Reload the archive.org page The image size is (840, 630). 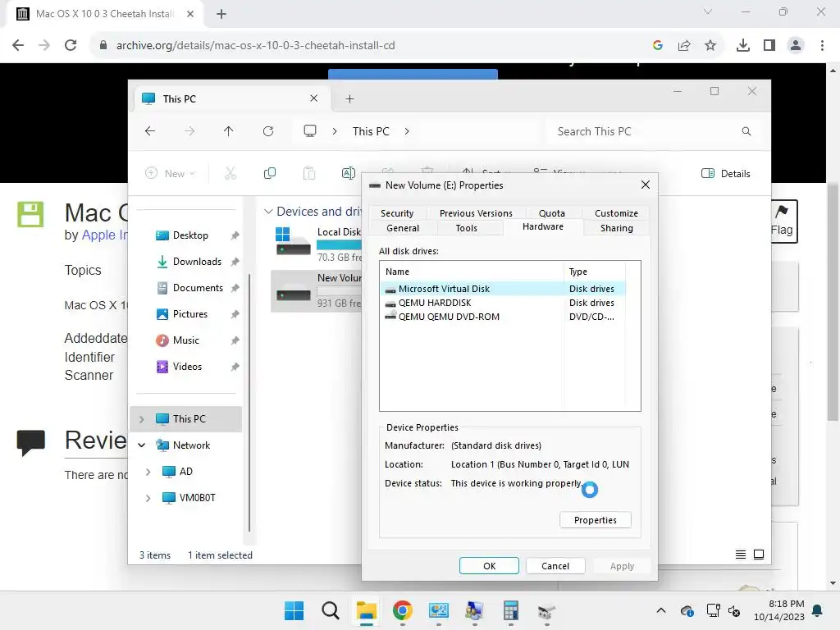71,45
